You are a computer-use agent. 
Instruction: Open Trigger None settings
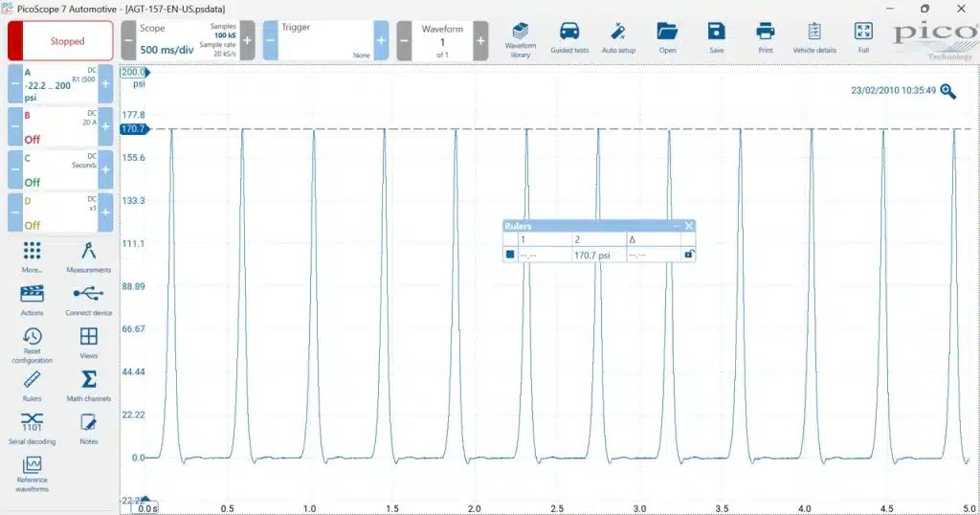pyautogui.click(x=325, y=40)
